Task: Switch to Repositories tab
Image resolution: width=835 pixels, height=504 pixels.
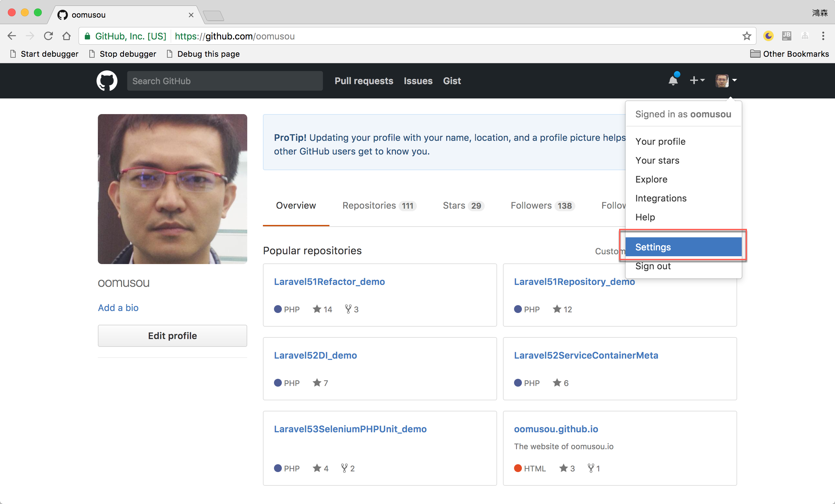Action: click(x=379, y=206)
